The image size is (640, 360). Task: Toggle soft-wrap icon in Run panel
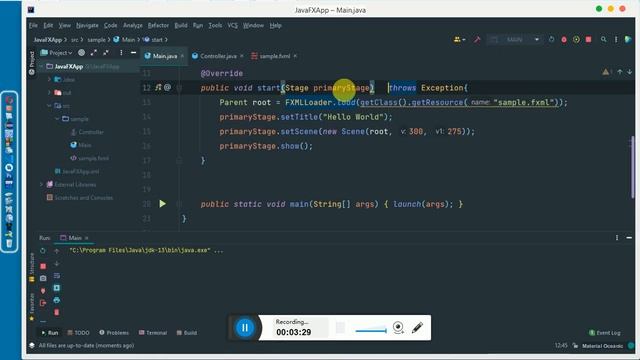[x=56, y=276]
